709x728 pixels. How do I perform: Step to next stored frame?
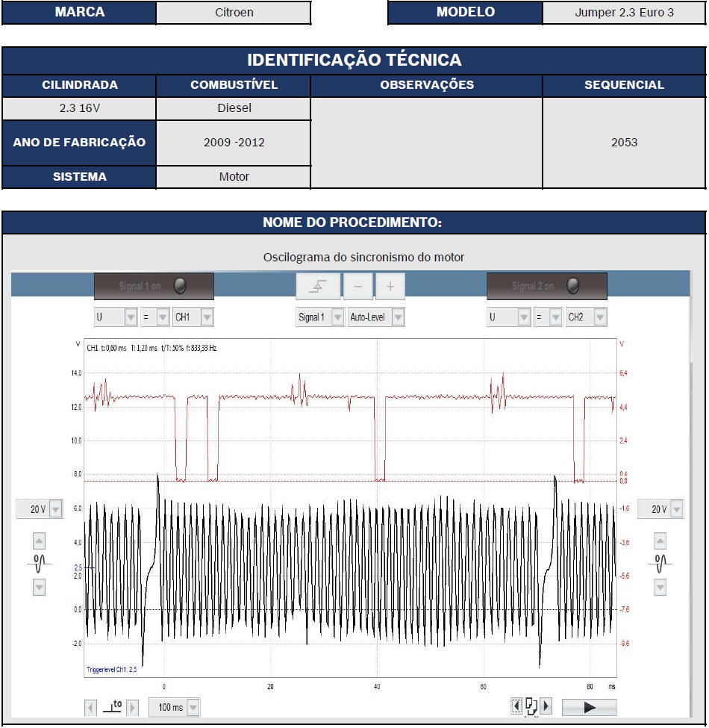coord(546,706)
